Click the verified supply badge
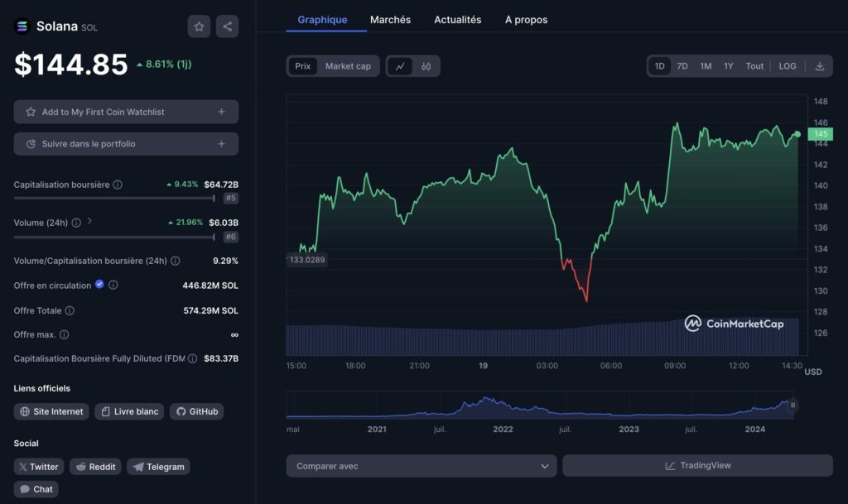The height and width of the screenshot is (504, 848). coord(99,284)
